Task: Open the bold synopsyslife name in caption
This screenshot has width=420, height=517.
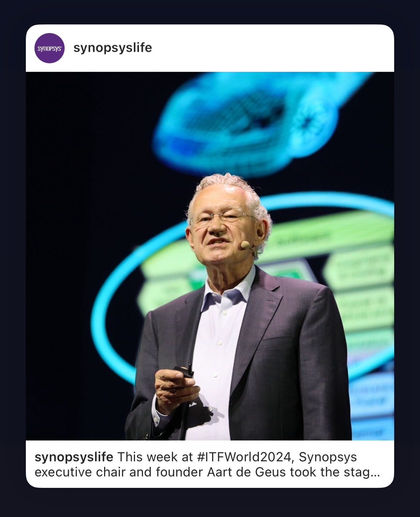Action: pos(74,457)
